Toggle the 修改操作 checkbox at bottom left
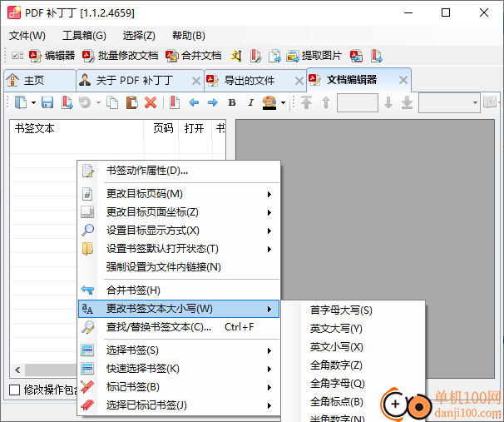 click(14, 390)
